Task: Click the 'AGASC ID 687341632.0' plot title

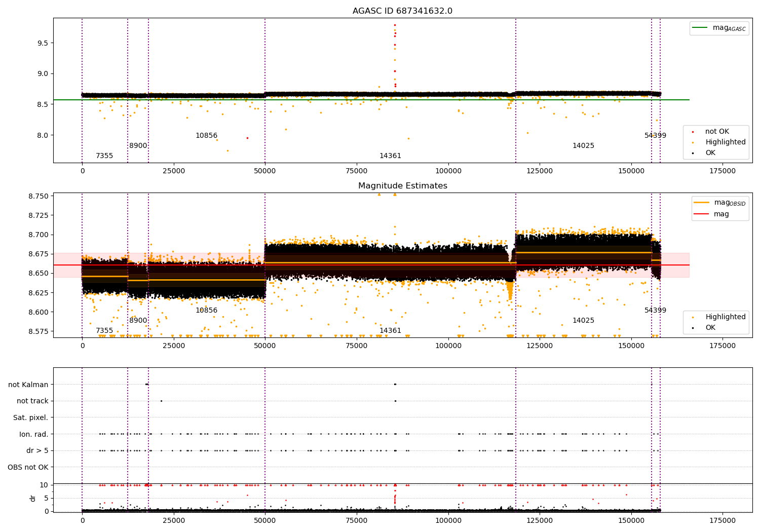Action: pos(402,11)
